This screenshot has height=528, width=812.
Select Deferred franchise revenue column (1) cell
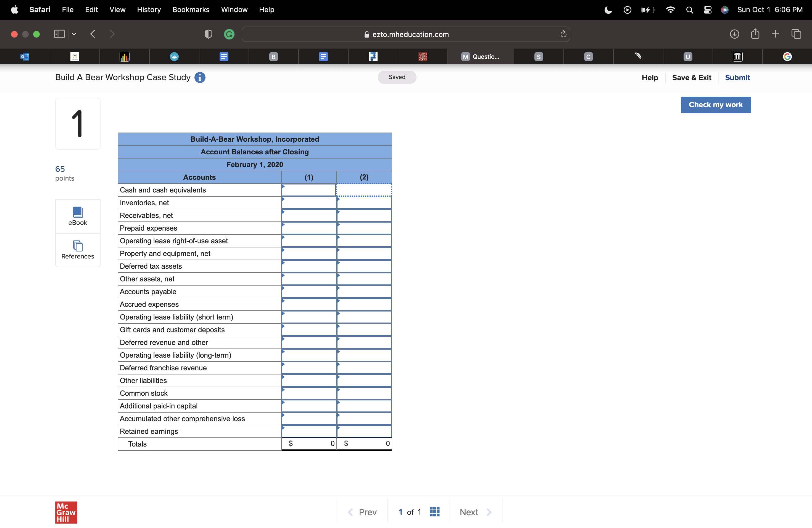[x=309, y=368]
